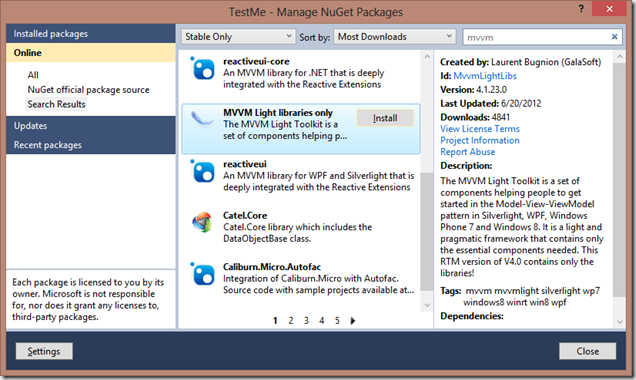Go to results page 3
The height and width of the screenshot is (380, 636).
point(306,320)
